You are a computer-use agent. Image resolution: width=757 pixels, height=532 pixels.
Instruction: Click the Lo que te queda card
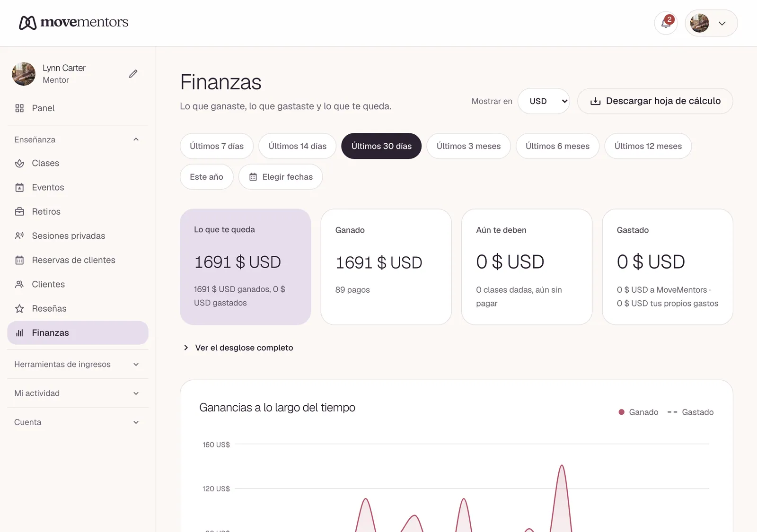(246, 267)
